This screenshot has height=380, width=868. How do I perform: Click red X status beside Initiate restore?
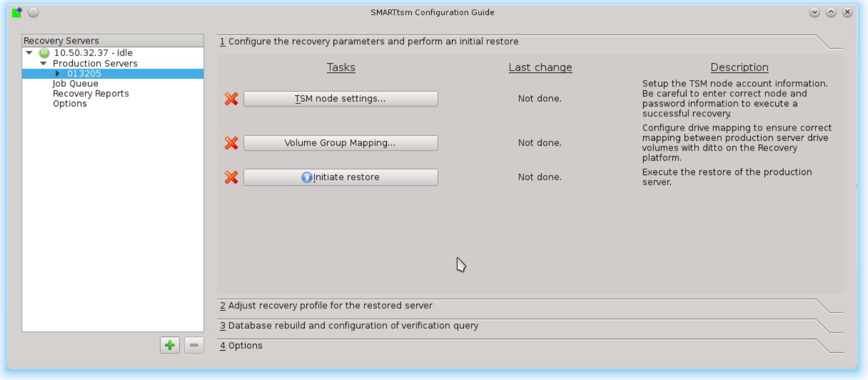pos(231,177)
